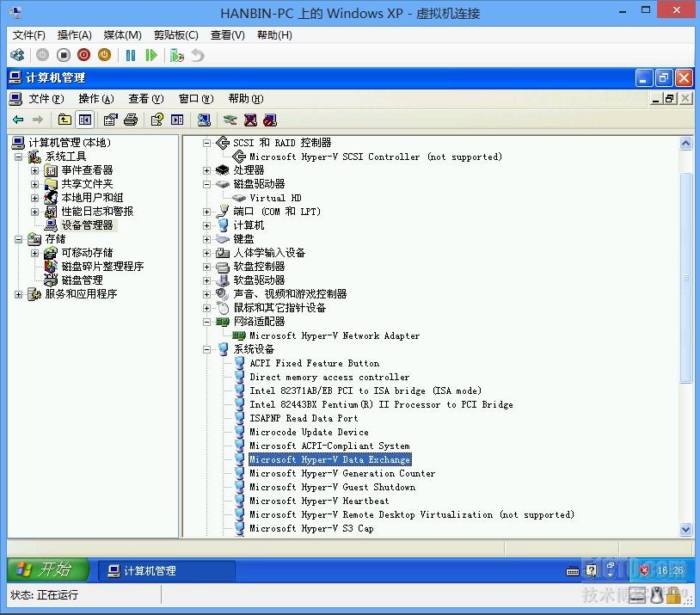Collapse the 网络适配器 category
This screenshot has width=700, height=615.
206,322
